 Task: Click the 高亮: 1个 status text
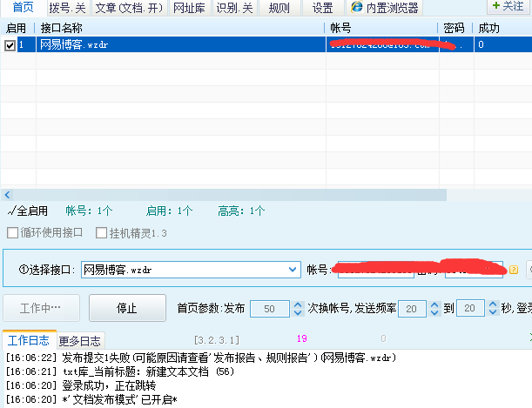[241, 211]
